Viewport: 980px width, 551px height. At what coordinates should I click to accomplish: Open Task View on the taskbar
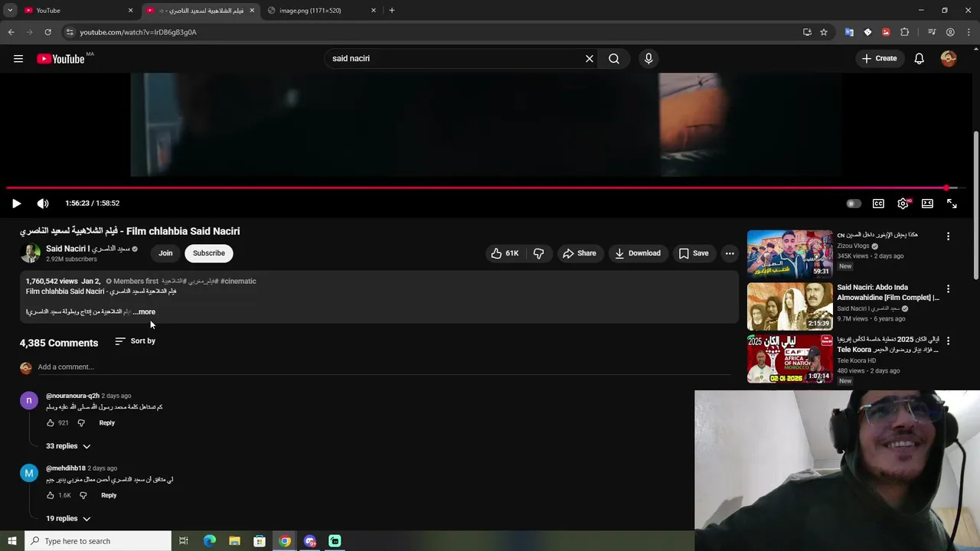click(184, 541)
